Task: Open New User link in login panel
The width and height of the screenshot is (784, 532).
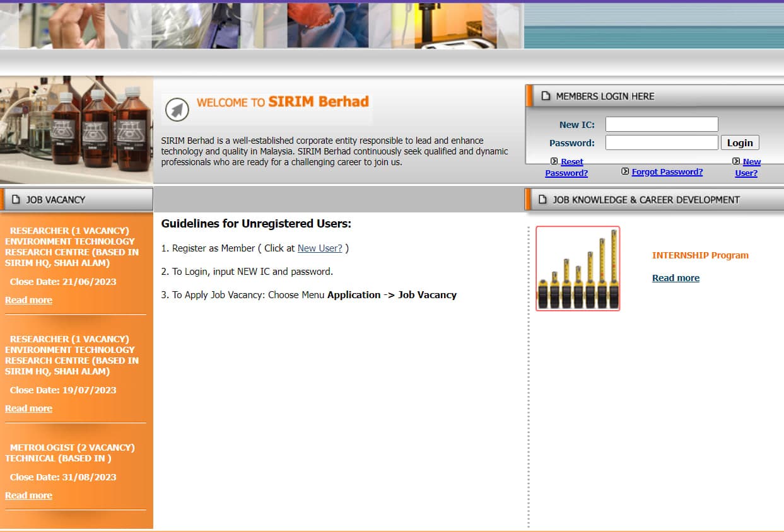Action: (748, 167)
